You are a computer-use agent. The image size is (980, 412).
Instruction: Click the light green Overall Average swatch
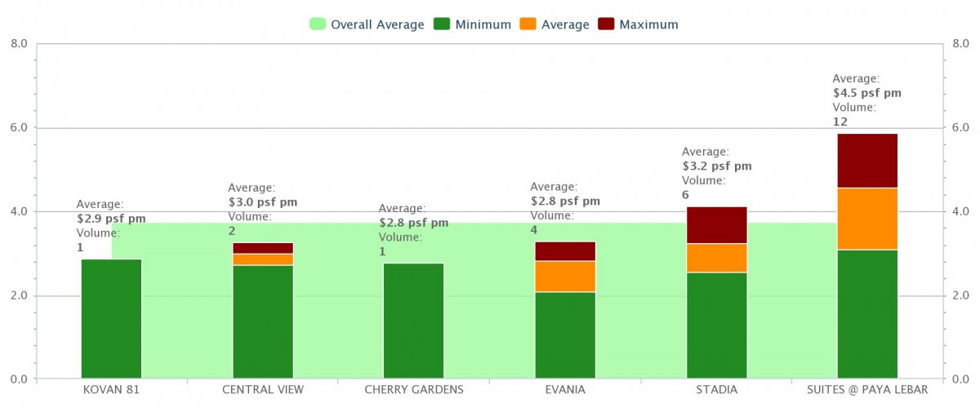tap(318, 24)
